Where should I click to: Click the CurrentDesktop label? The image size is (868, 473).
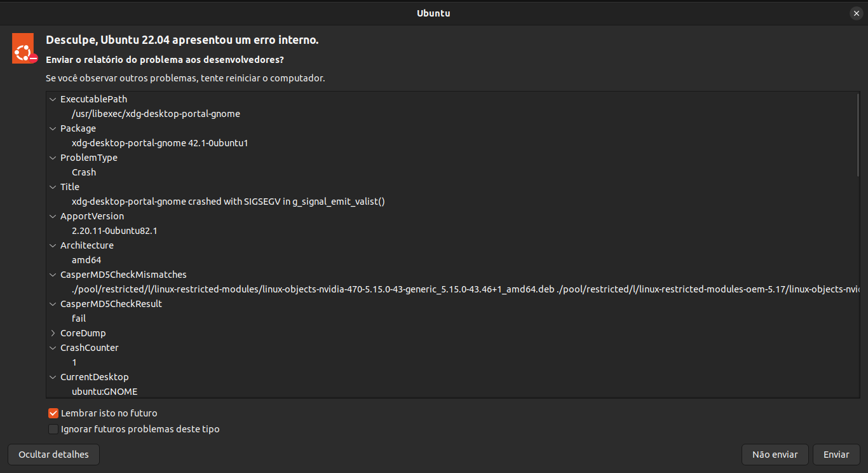point(94,377)
